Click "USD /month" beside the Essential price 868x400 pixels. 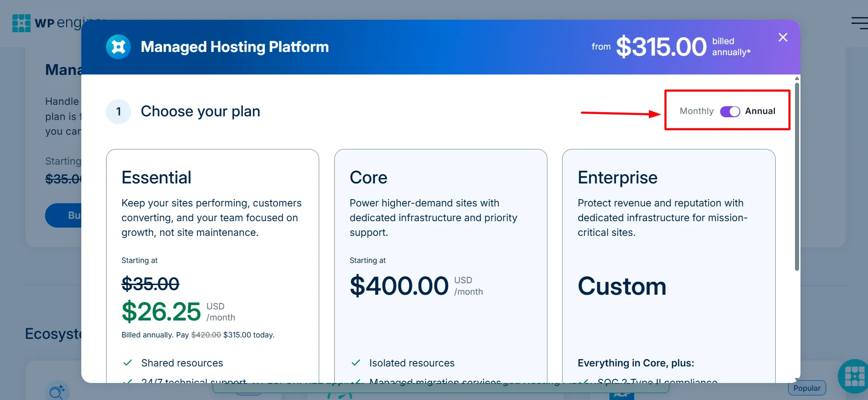point(221,312)
